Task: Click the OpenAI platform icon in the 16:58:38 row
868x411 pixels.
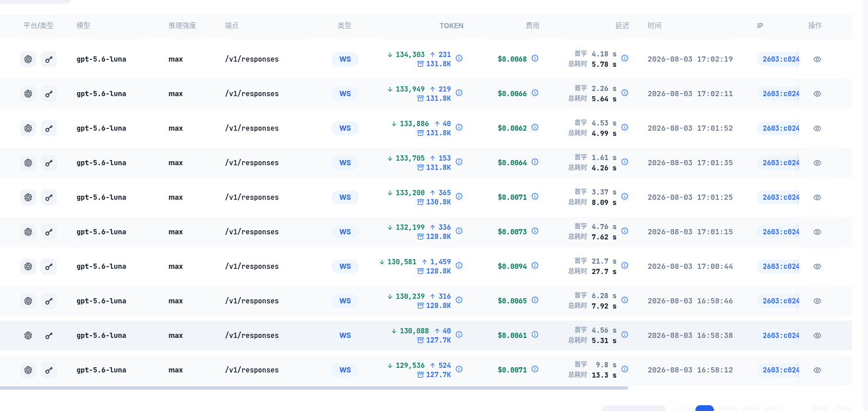Action: 28,336
